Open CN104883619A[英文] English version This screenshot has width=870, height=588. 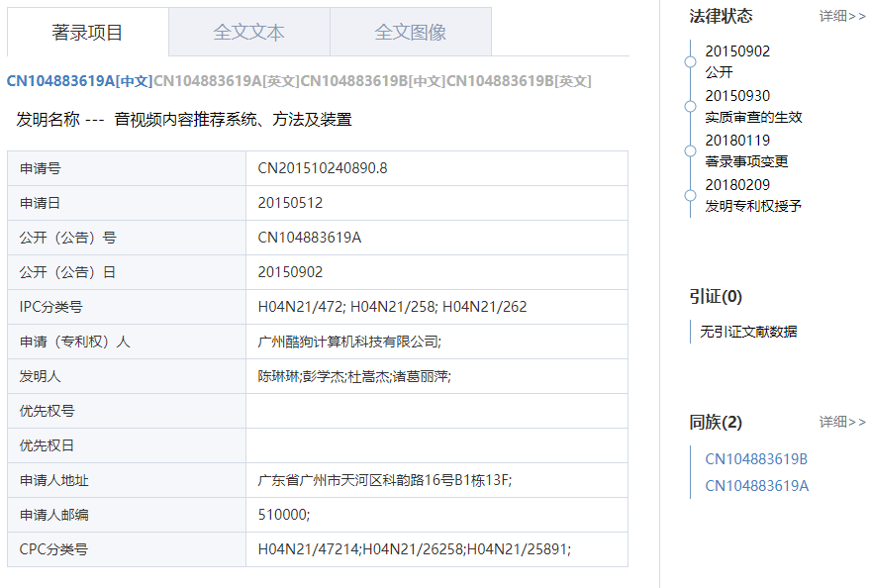(x=226, y=81)
